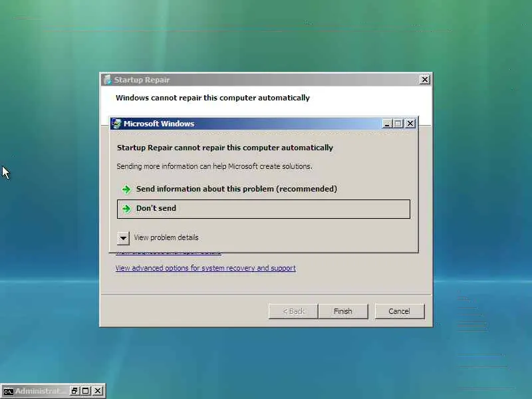
Task: Select the Don't send option
Action: click(263, 209)
